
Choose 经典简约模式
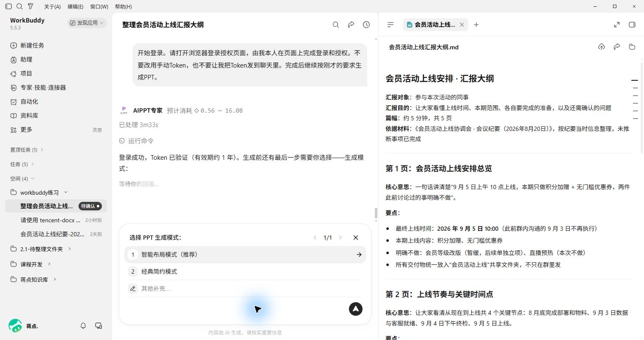pyautogui.click(x=245, y=272)
